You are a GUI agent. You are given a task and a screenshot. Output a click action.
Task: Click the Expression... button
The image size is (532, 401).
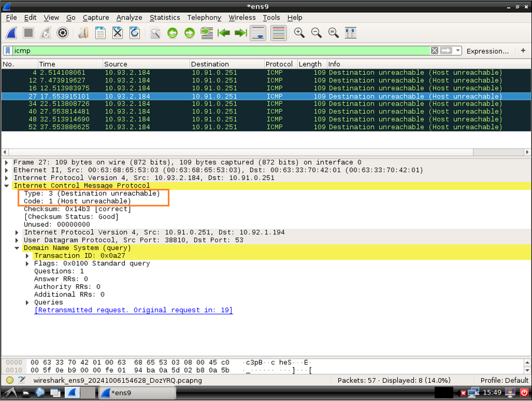(487, 51)
